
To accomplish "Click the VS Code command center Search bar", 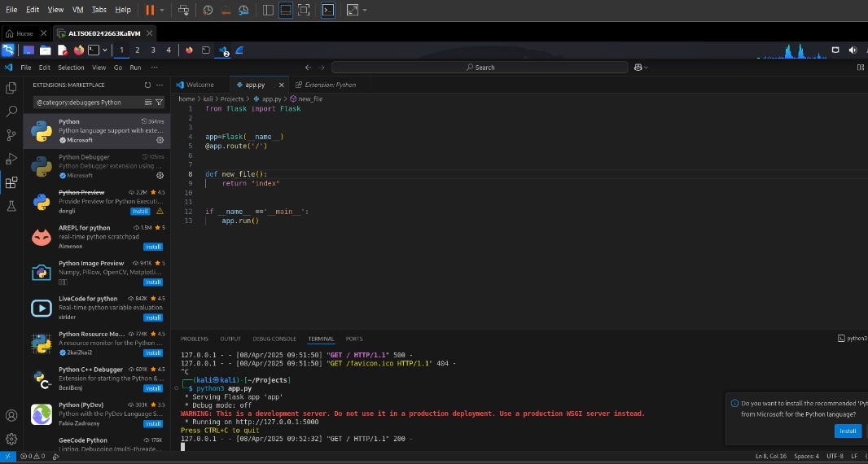I will (x=480, y=68).
